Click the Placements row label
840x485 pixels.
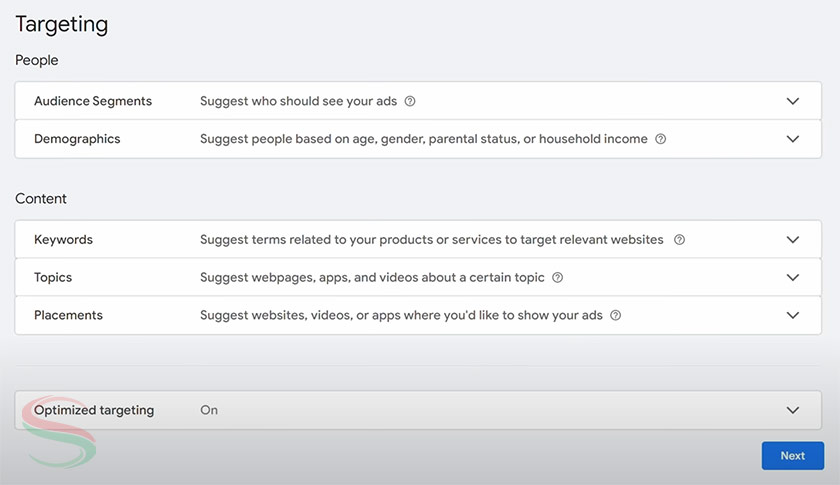[x=68, y=316]
